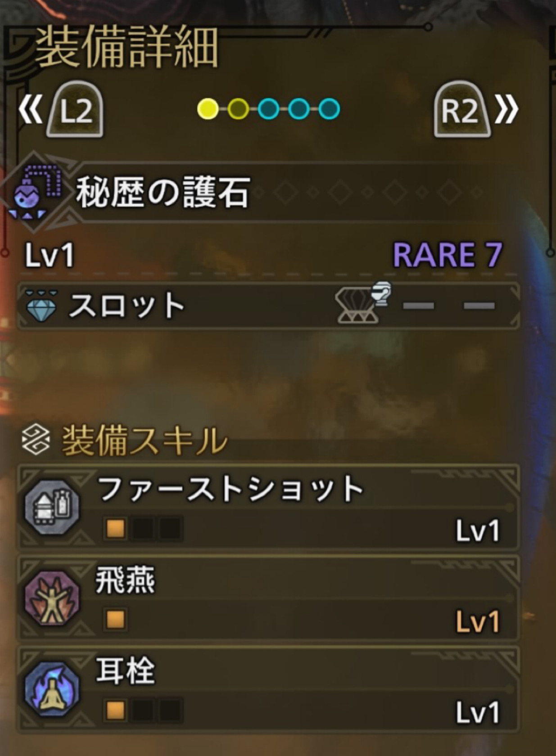Screen dimensions: 556x756
Task: Select the fifth cyan page dot
Action: coord(330,109)
